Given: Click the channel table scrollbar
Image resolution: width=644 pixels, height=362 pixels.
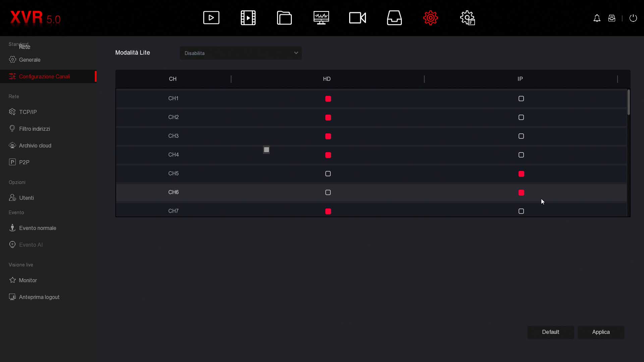Looking at the screenshot, I should click(629, 103).
